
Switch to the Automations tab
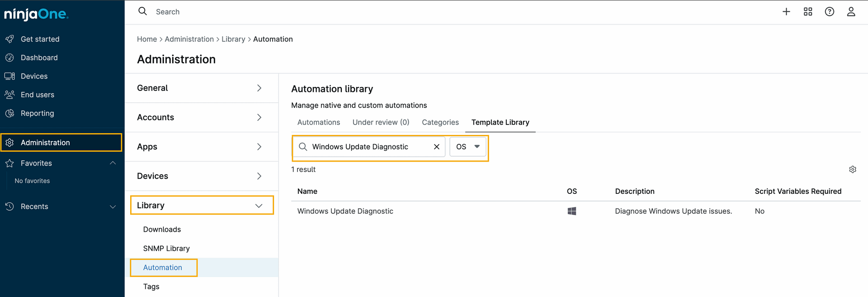click(x=318, y=122)
